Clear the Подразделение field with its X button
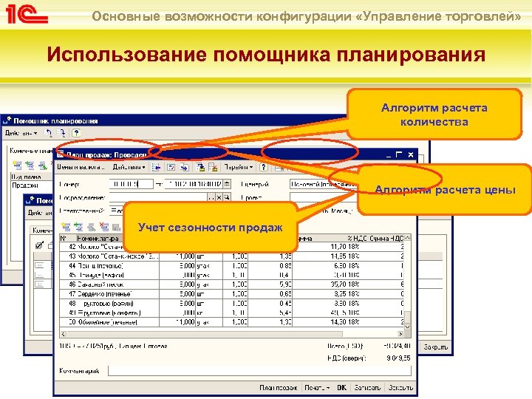 219,197
